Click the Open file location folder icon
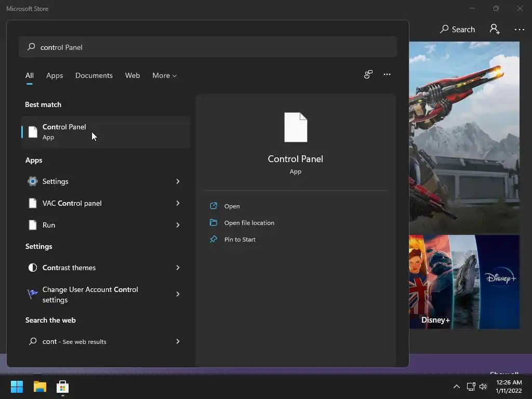 214,222
